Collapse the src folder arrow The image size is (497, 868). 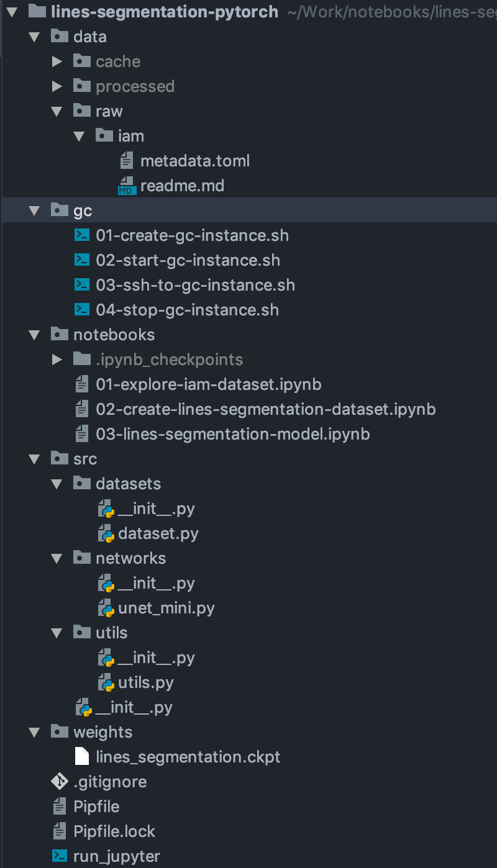point(35,459)
